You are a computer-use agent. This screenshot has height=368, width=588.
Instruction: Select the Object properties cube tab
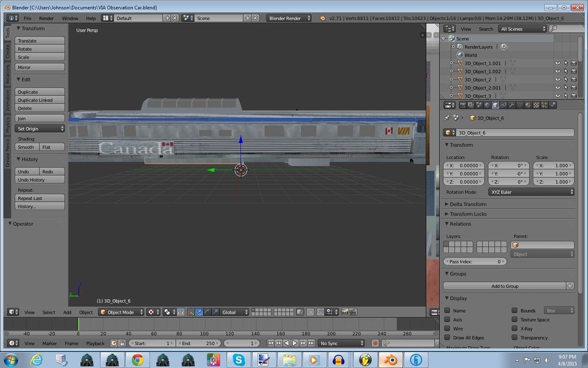(x=496, y=106)
